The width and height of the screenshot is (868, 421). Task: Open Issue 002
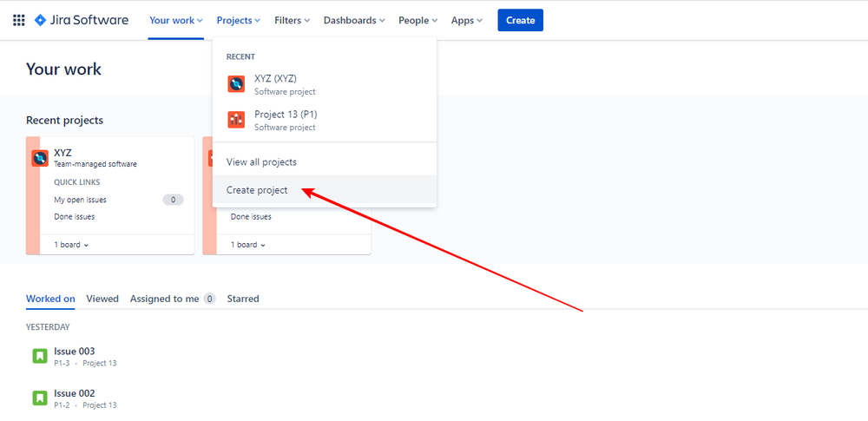click(74, 393)
